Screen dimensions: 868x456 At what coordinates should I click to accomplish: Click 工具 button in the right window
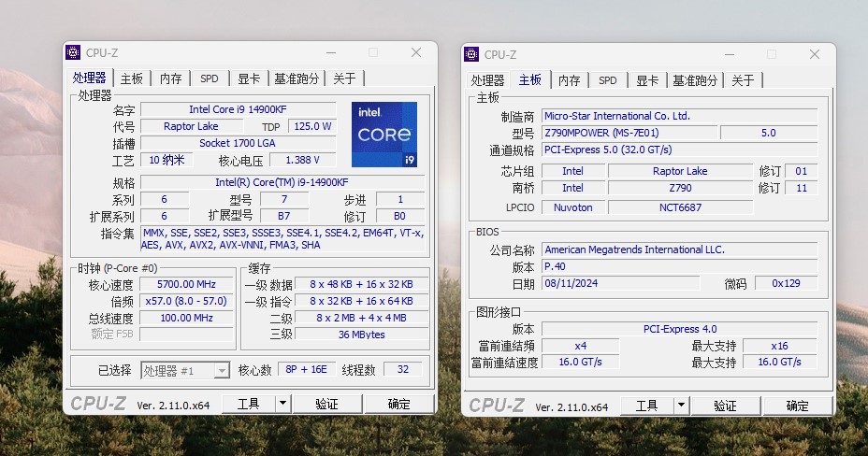tap(646, 406)
